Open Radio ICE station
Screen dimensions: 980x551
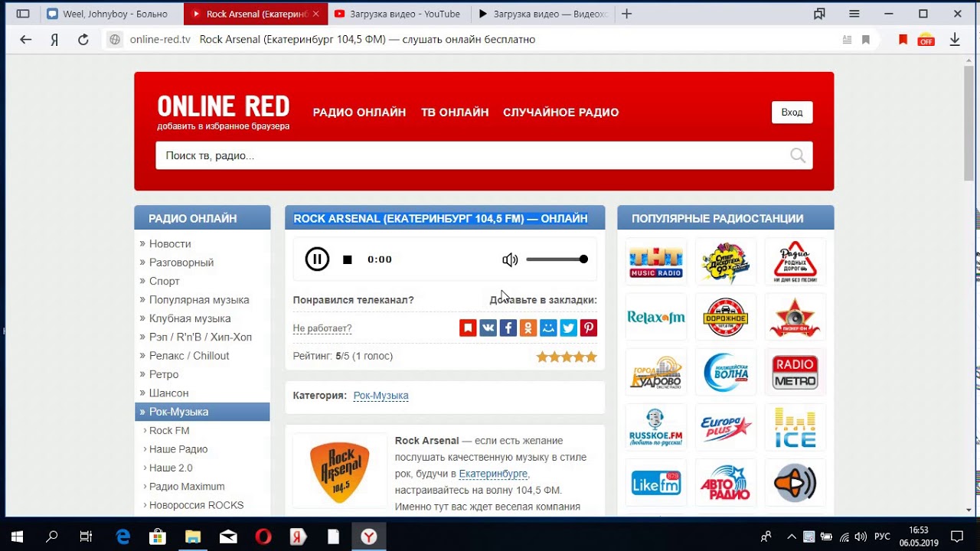coord(795,428)
